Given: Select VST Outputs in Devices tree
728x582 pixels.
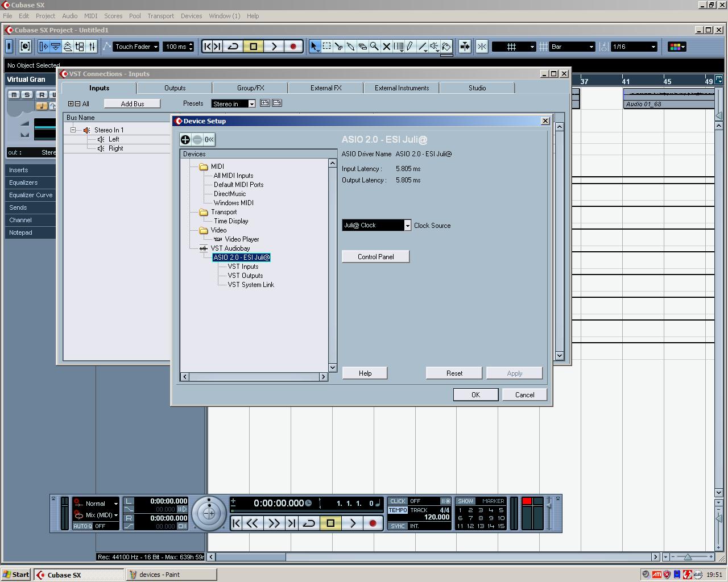Looking at the screenshot, I should point(245,276).
